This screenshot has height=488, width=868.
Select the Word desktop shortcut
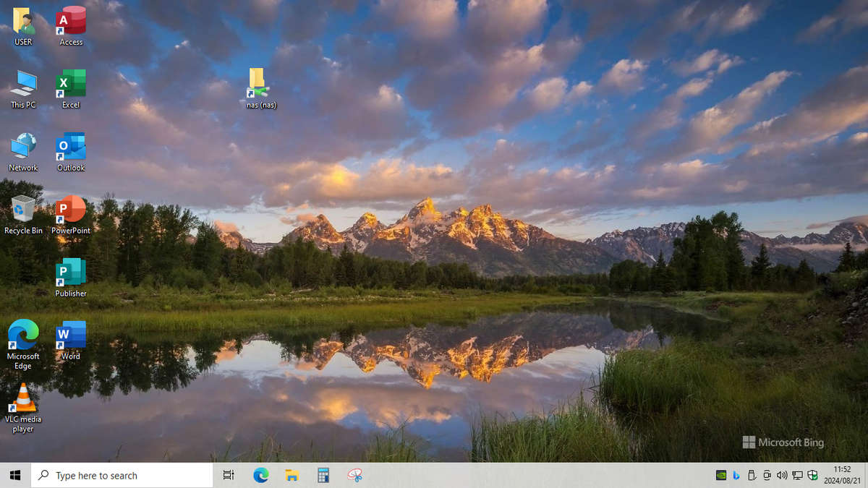(71, 335)
